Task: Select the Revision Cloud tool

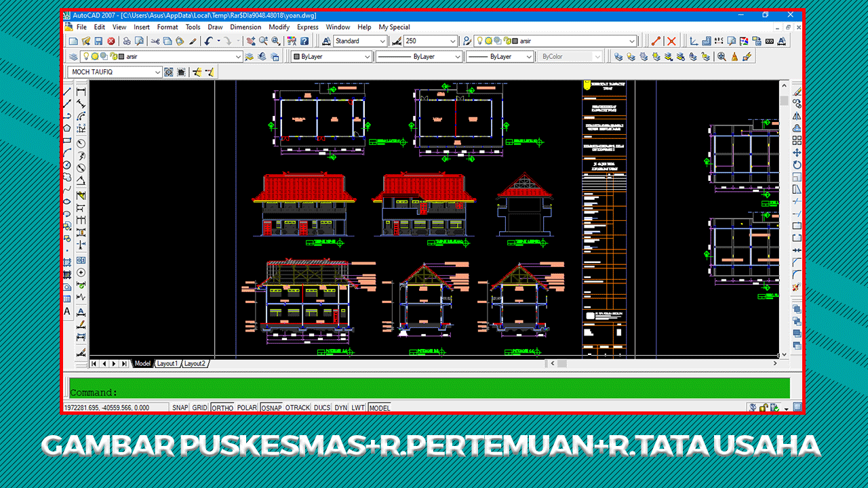Action: (x=68, y=177)
